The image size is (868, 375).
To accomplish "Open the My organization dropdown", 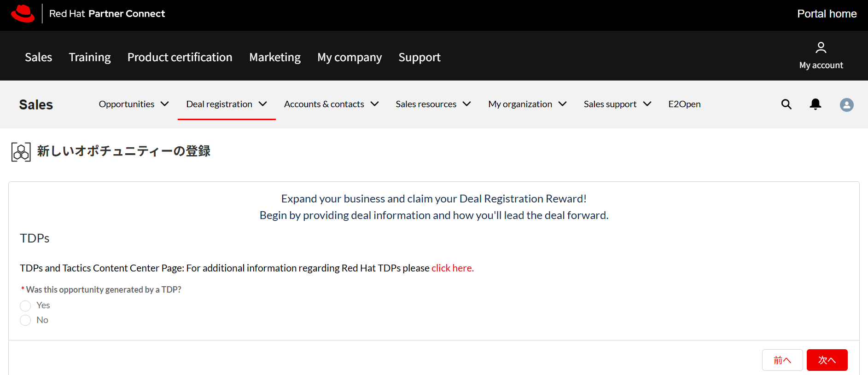I will pos(527,104).
